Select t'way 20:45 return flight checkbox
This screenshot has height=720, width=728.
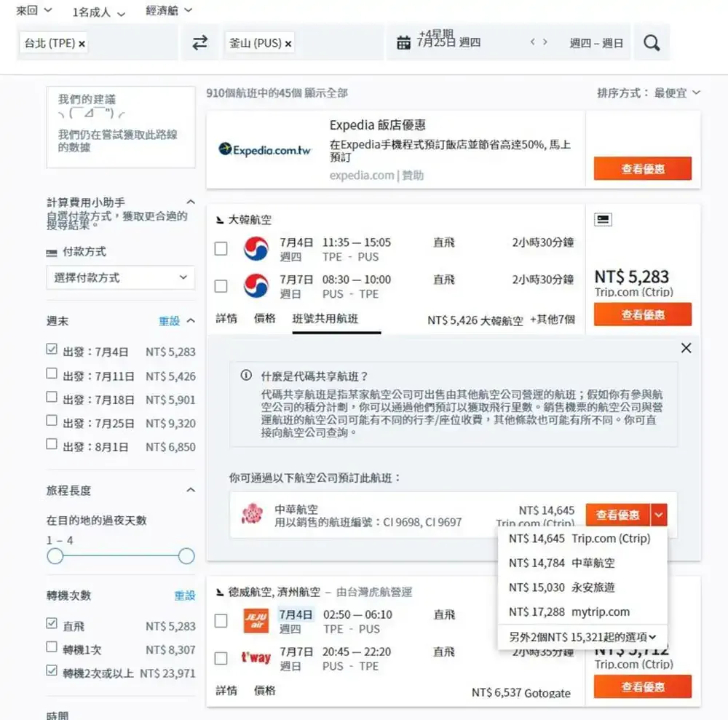[x=221, y=658]
